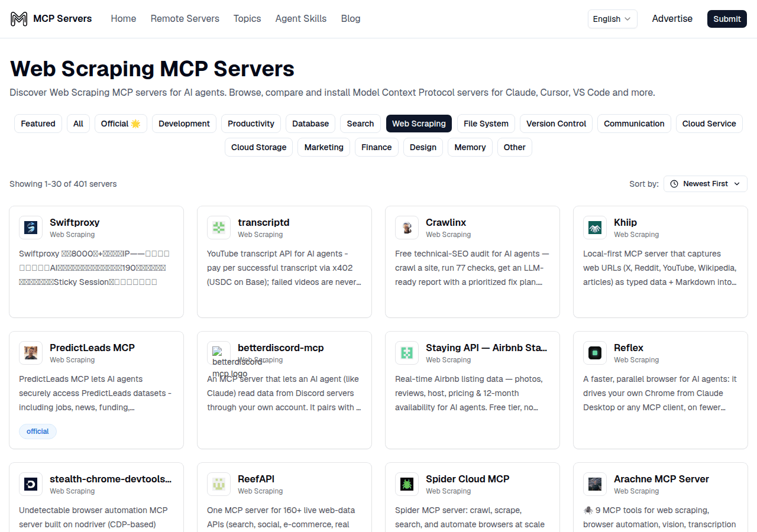The height and width of the screenshot is (532, 757).
Task: Open the betterdiscord-mcp title link
Action: 281,348
